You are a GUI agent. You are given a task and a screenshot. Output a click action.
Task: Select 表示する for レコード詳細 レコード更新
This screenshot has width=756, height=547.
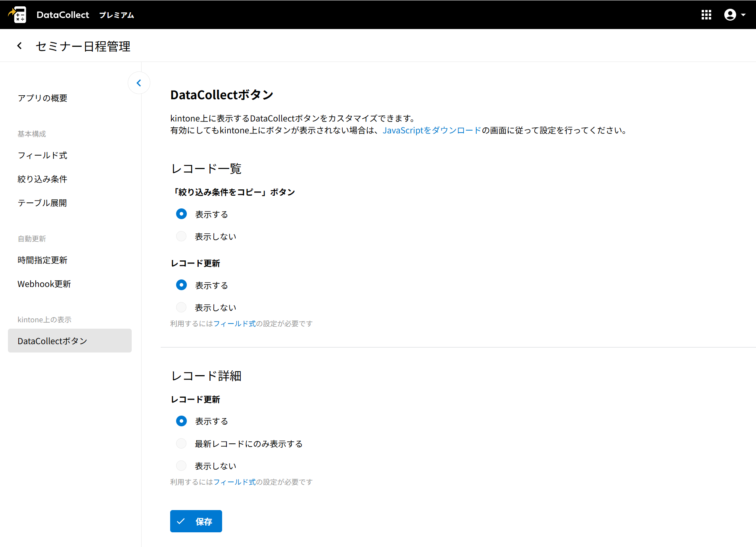[x=181, y=421]
